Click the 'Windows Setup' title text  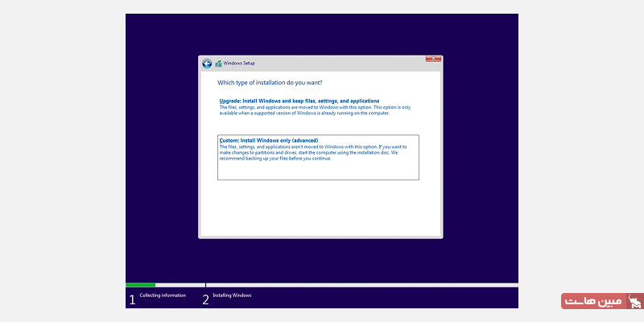tap(239, 64)
